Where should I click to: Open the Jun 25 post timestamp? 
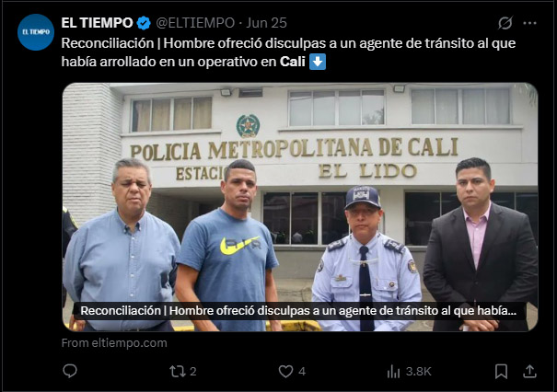[266, 23]
